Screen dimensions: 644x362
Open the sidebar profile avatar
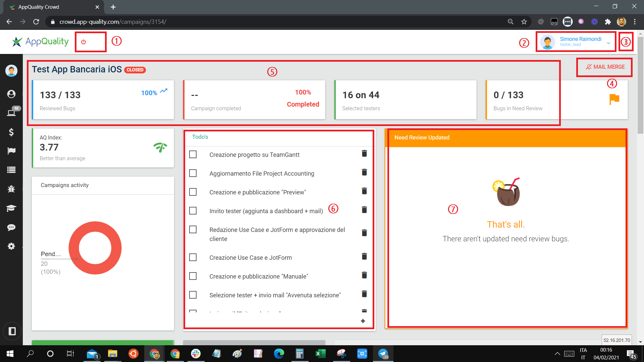point(11,71)
